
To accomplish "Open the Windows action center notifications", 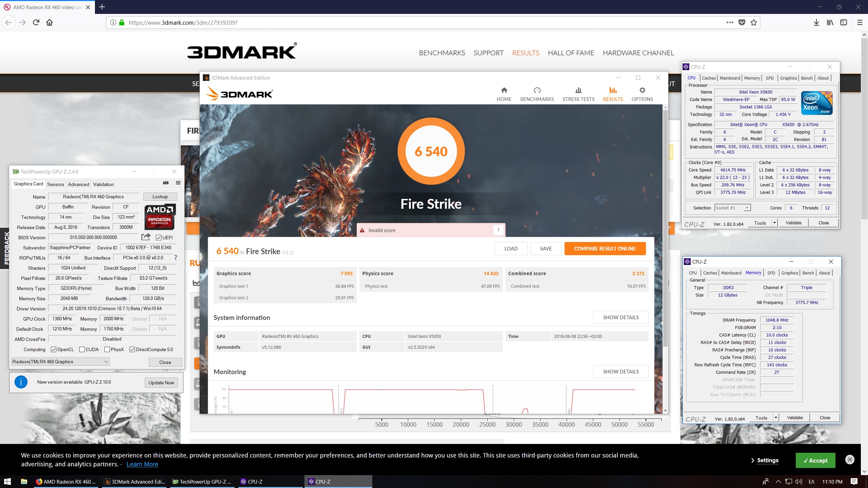I will coord(854,481).
